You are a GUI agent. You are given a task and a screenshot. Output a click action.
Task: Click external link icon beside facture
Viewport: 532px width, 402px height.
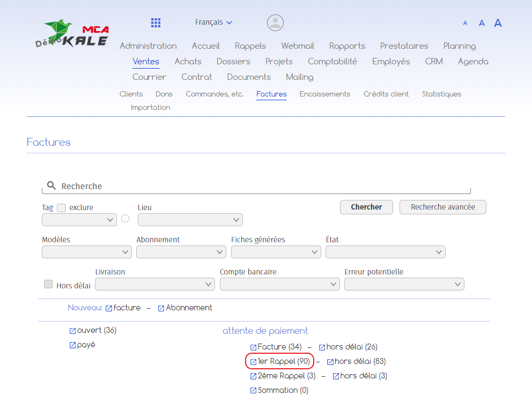pyautogui.click(x=109, y=308)
